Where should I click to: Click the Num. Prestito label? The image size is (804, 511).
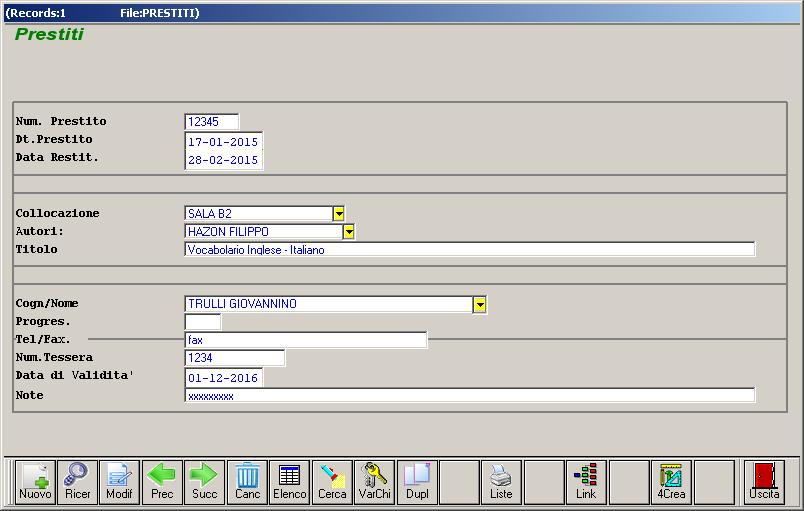click(61, 121)
